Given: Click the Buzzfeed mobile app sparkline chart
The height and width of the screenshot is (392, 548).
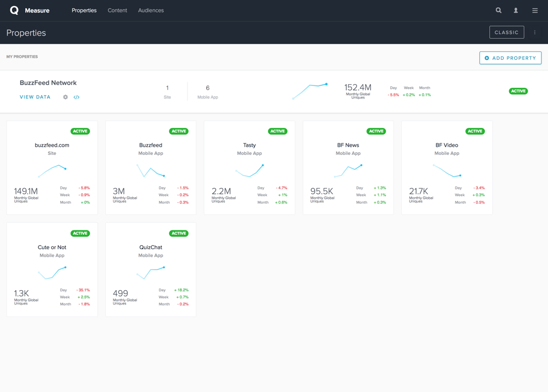Looking at the screenshot, I should coord(151,171).
